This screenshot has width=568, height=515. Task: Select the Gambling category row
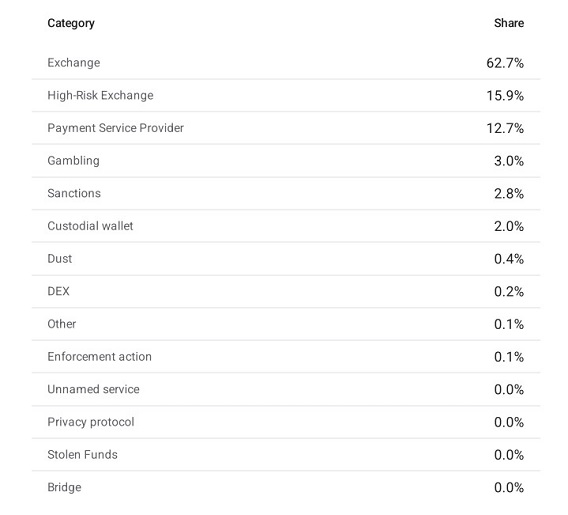tap(286, 161)
